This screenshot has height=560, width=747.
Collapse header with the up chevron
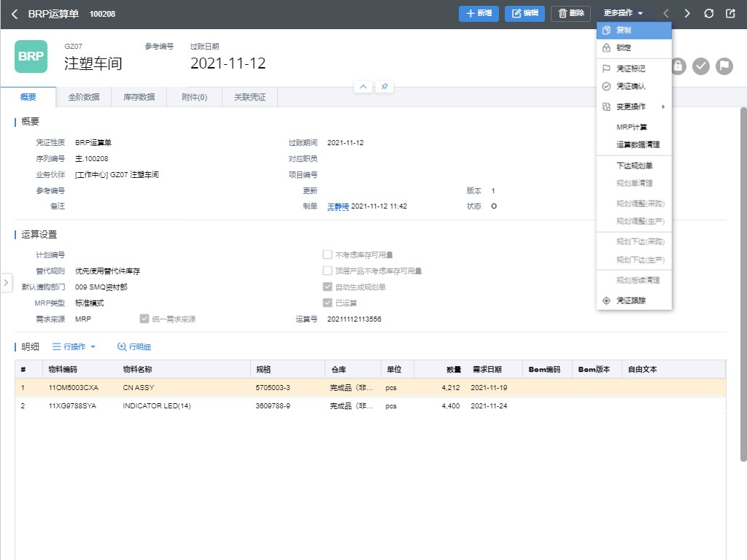point(363,86)
